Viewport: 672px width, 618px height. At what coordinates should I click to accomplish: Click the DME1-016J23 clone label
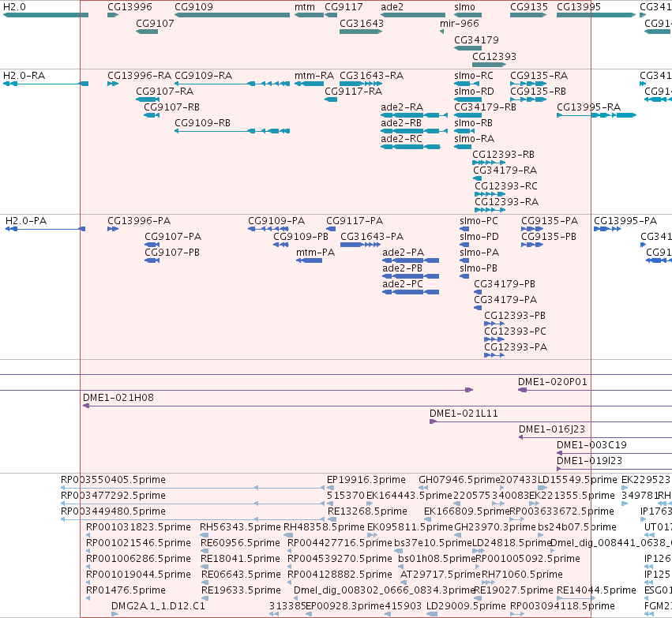pos(551,429)
